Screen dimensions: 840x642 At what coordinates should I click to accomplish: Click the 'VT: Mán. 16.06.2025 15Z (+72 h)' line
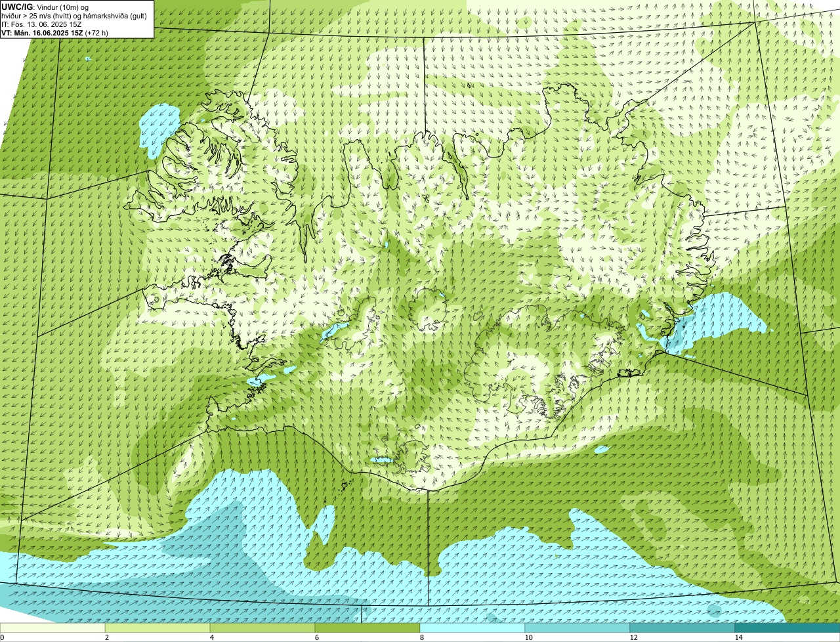pos(54,33)
